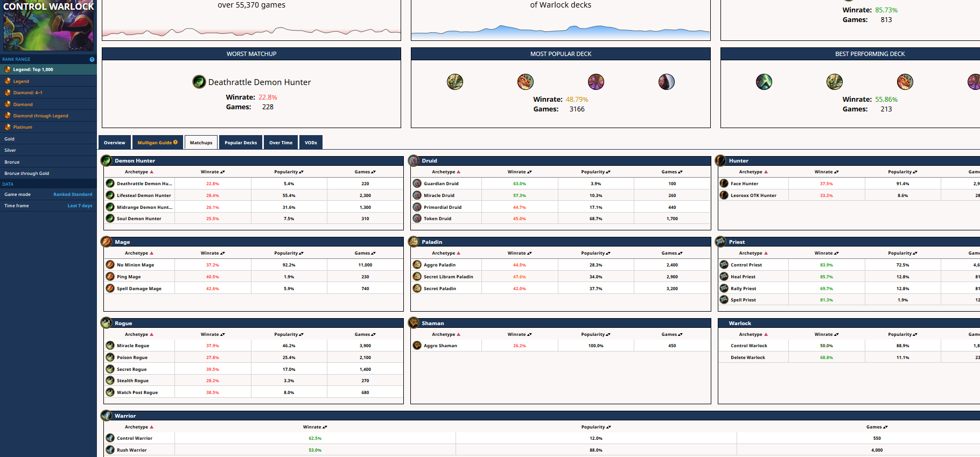
Task: Click the Rank Range info icon
Action: point(92,59)
